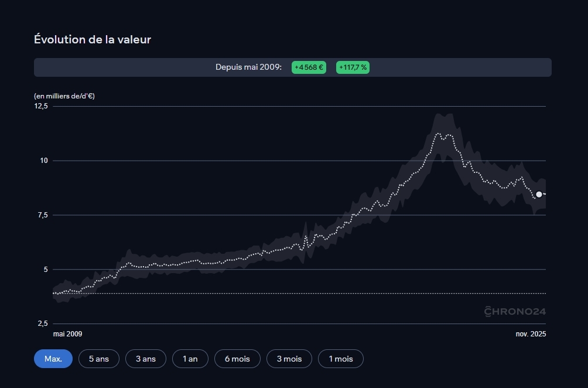
Task: Click the "mai 2009" start date label
Action: click(67, 334)
